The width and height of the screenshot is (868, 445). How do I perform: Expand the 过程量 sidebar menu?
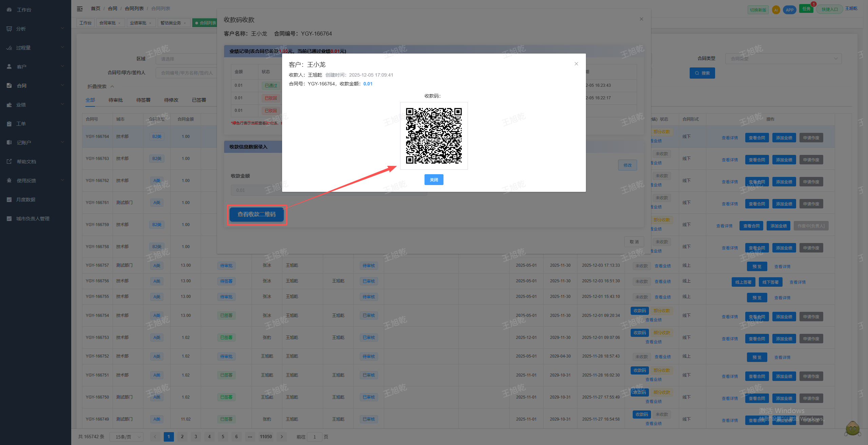click(x=36, y=48)
